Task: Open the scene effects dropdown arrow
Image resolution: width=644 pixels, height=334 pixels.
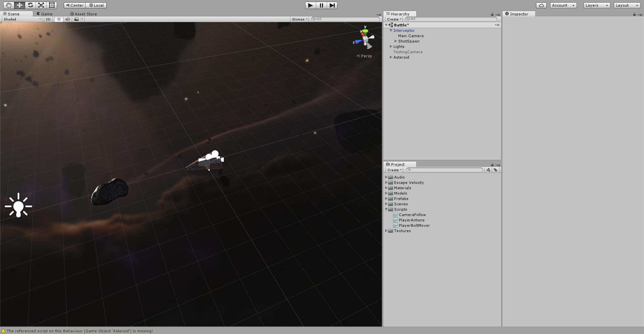Action: (x=82, y=19)
